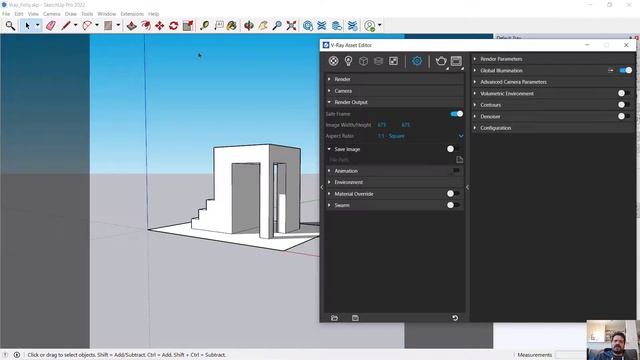Activate the Orbit tool
Screen dimensions: 640x360
[x=249, y=26]
